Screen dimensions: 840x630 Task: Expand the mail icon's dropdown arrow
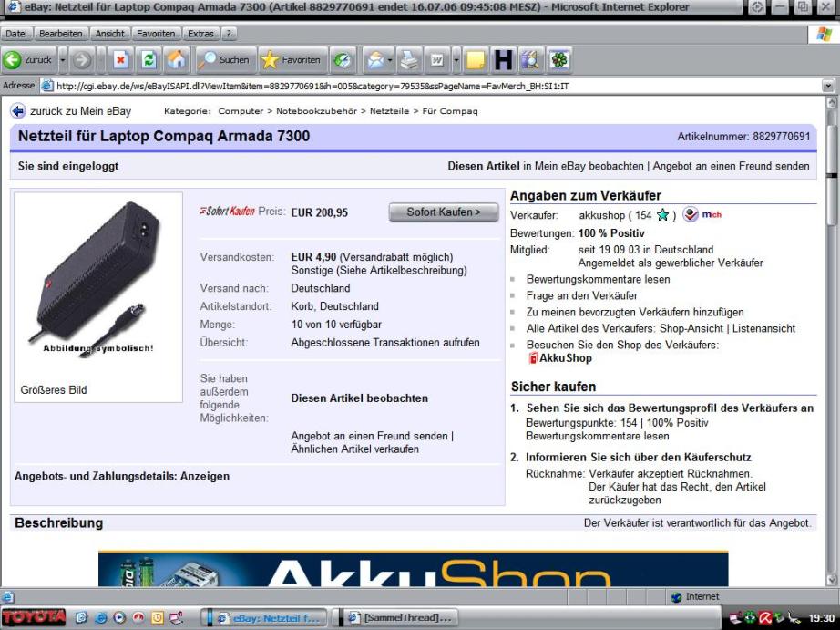pos(390,60)
